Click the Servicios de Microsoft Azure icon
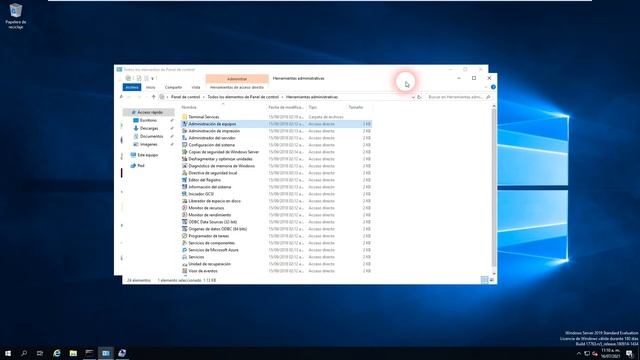Image resolution: width=640 pixels, height=360 pixels. point(184,250)
